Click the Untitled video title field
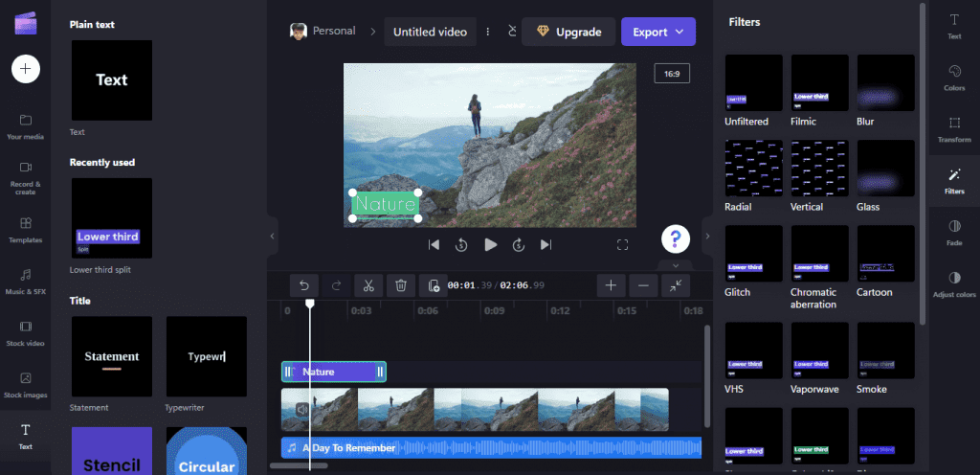980x475 pixels. click(430, 32)
